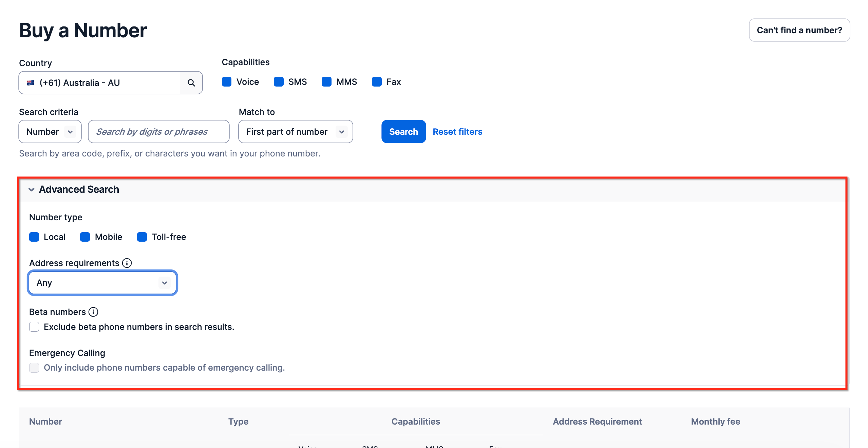
Task: Click the Reset filters link
Action: pyautogui.click(x=457, y=132)
